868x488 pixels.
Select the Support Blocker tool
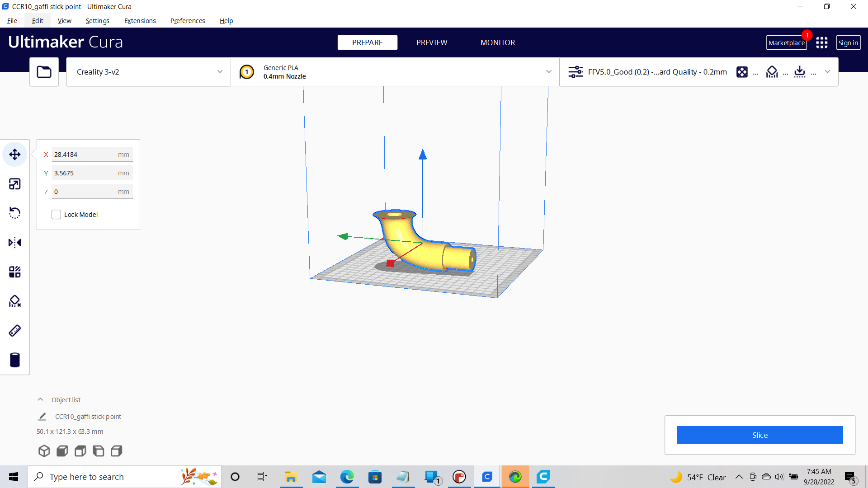coord(15,301)
